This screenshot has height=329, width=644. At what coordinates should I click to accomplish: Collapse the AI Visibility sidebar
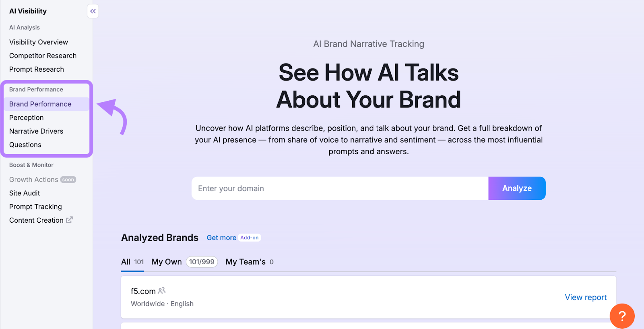tap(93, 11)
